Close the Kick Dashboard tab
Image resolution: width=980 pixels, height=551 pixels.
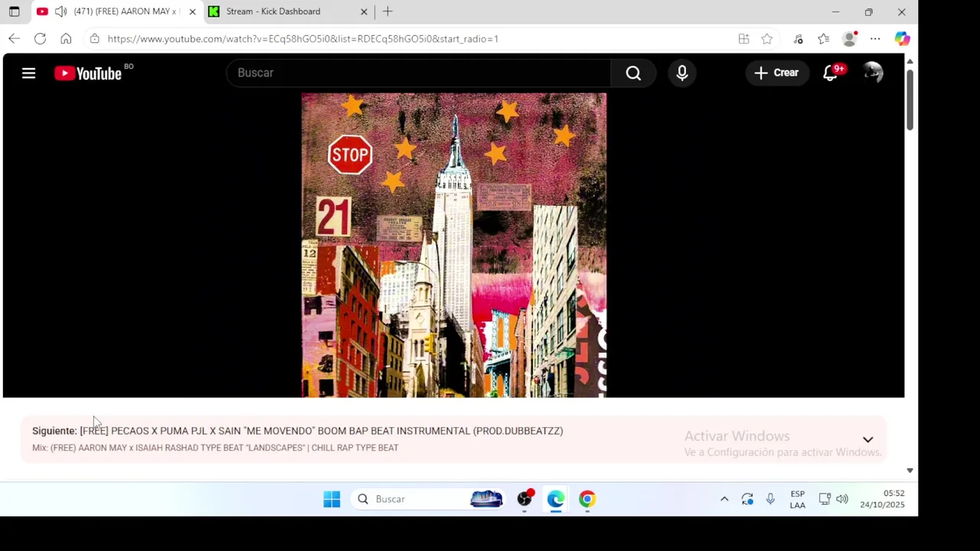[364, 11]
